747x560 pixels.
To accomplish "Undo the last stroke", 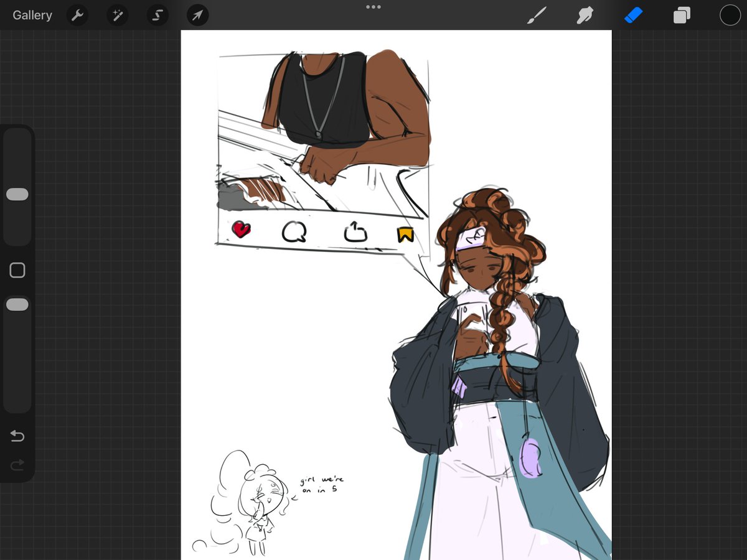I will pyautogui.click(x=17, y=436).
